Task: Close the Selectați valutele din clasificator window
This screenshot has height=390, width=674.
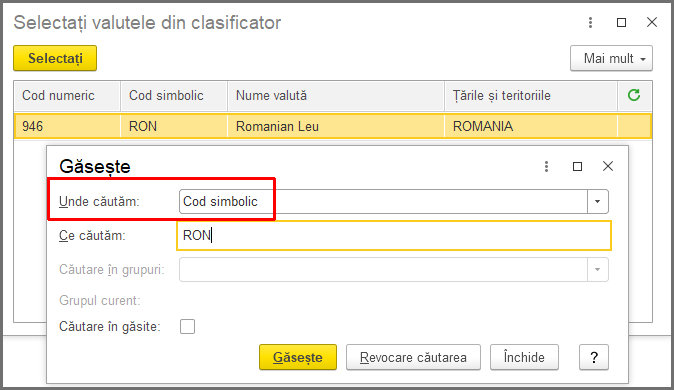Action: [652, 22]
